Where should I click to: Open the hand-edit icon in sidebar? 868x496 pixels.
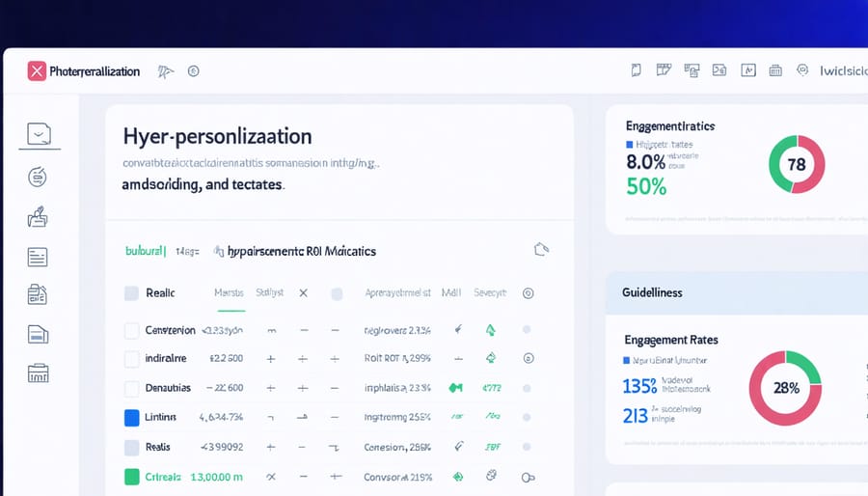pos(38,217)
